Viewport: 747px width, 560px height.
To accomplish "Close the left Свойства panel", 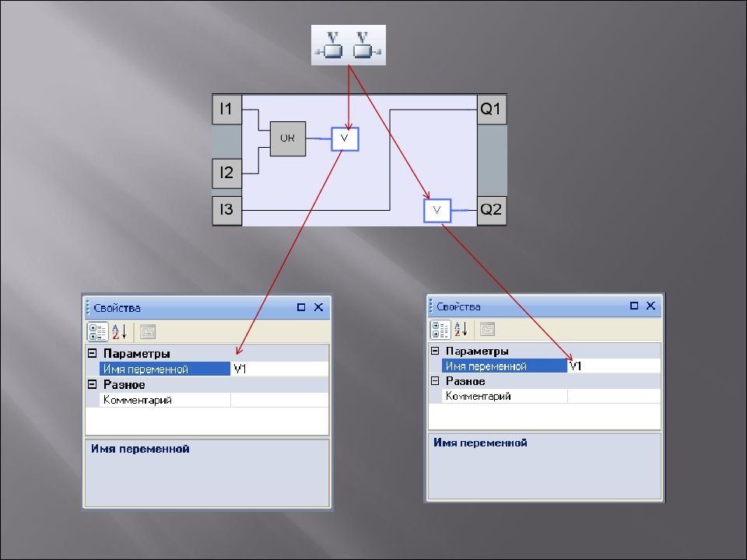I will click(x=319, y=307).
